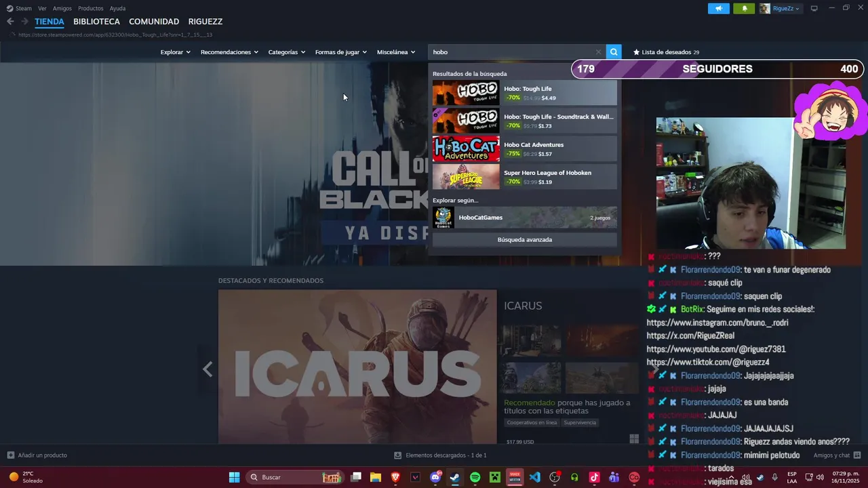Viewport: 868px width, 488px height.
Task: Click the Windows Start button
Action: tap(234, 477)
